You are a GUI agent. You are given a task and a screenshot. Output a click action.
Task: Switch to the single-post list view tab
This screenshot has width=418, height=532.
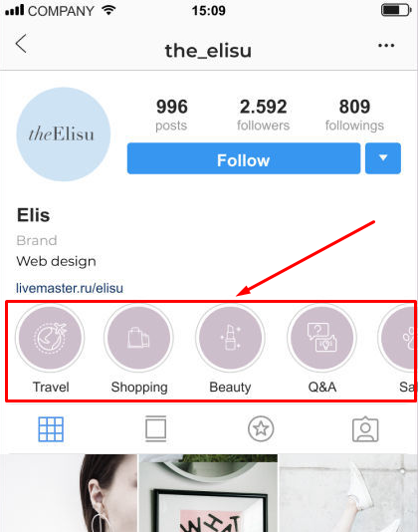pos(155,428)
